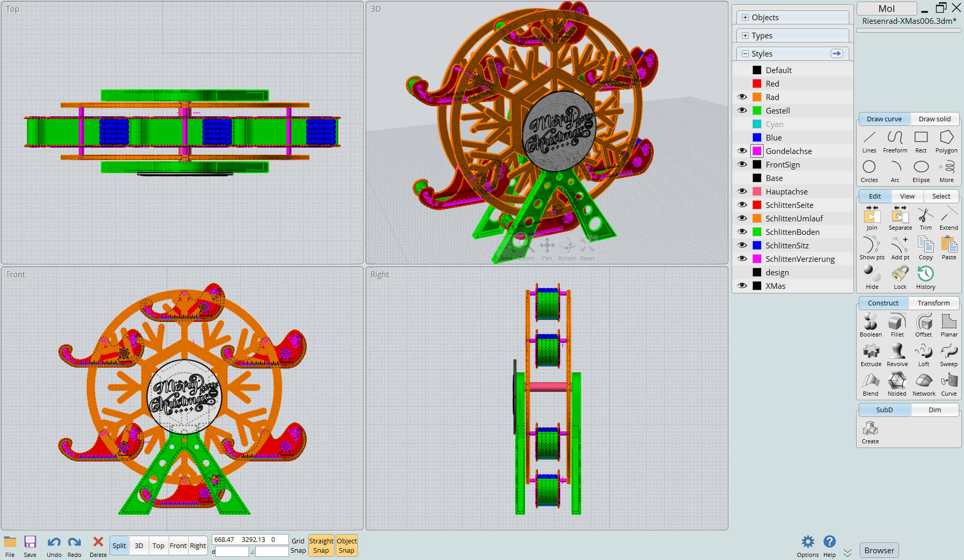Viewport: 964px width, 560px height.
Task: Choose the Freeform curve tool
Action: pyautogui.click(x=895, y=142)
